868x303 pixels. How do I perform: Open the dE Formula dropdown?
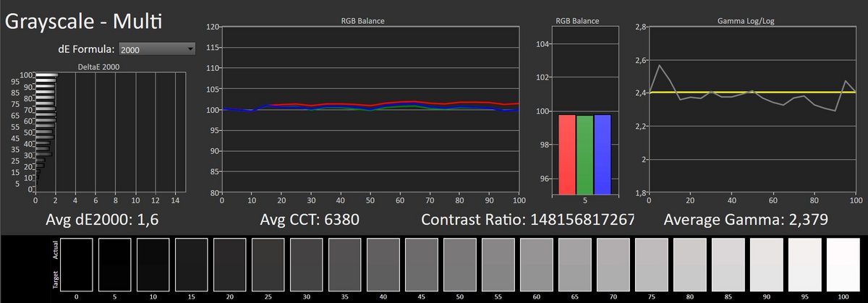[x=158, y=49]
